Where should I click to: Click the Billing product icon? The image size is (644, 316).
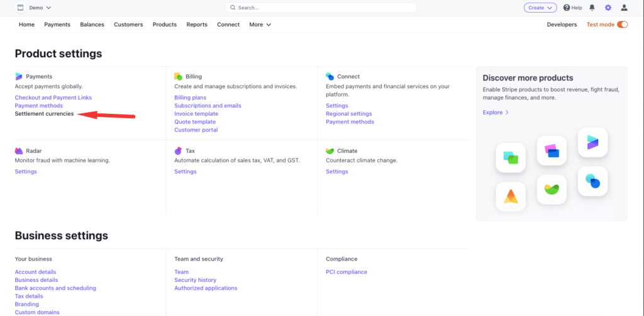(178, 76)
